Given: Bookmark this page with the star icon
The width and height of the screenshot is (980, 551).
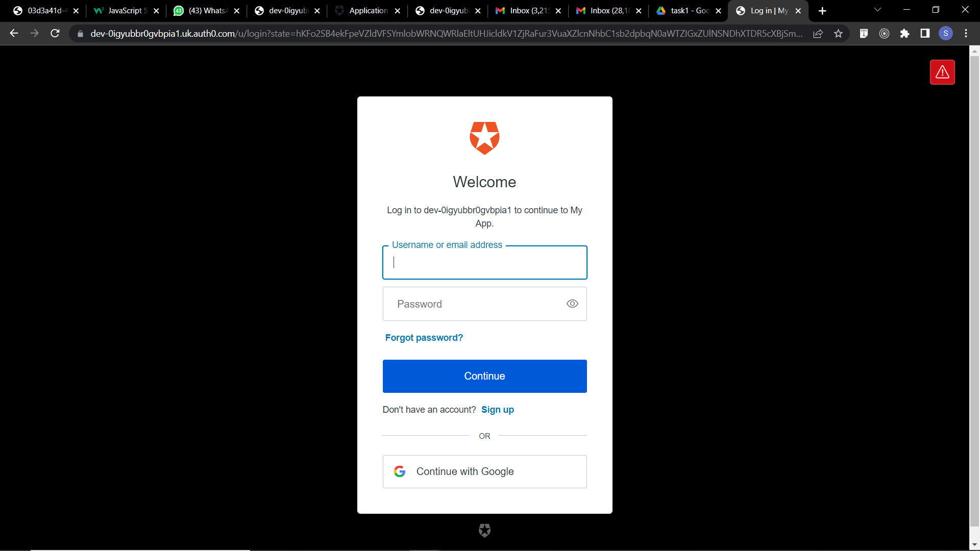Looking at the screenshot, I should [838, 34].
